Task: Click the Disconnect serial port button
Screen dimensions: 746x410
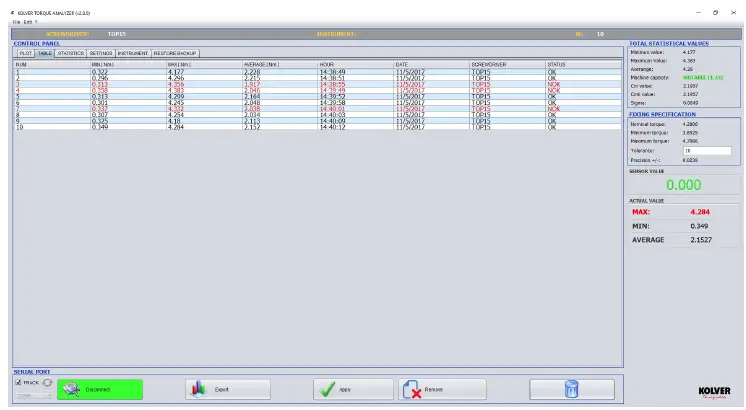Action: tap(100, 390)
